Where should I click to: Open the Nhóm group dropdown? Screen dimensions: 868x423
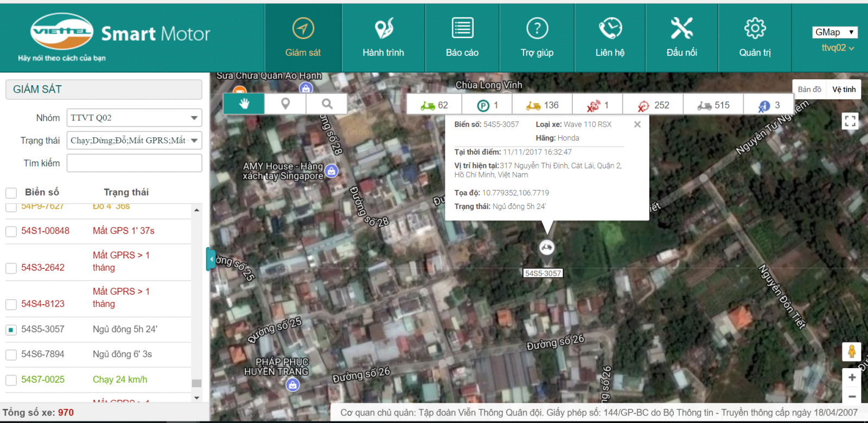[x=134, y=118]
